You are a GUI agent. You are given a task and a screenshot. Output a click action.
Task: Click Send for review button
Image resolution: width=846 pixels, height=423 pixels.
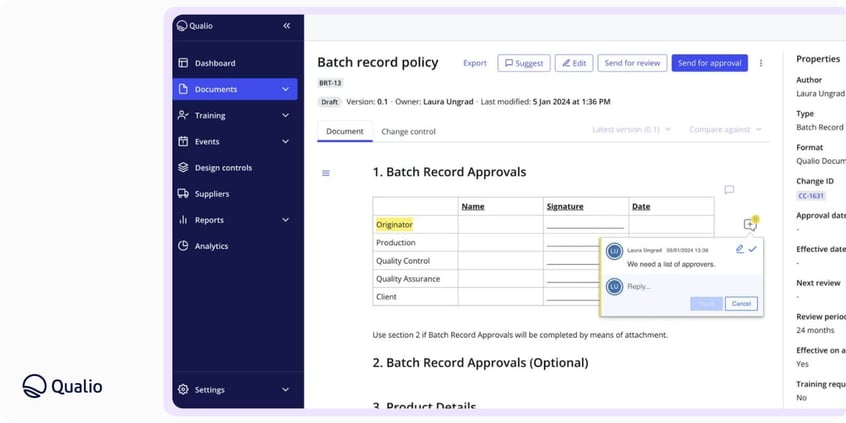pyautogui.click(x=632, y=63)
